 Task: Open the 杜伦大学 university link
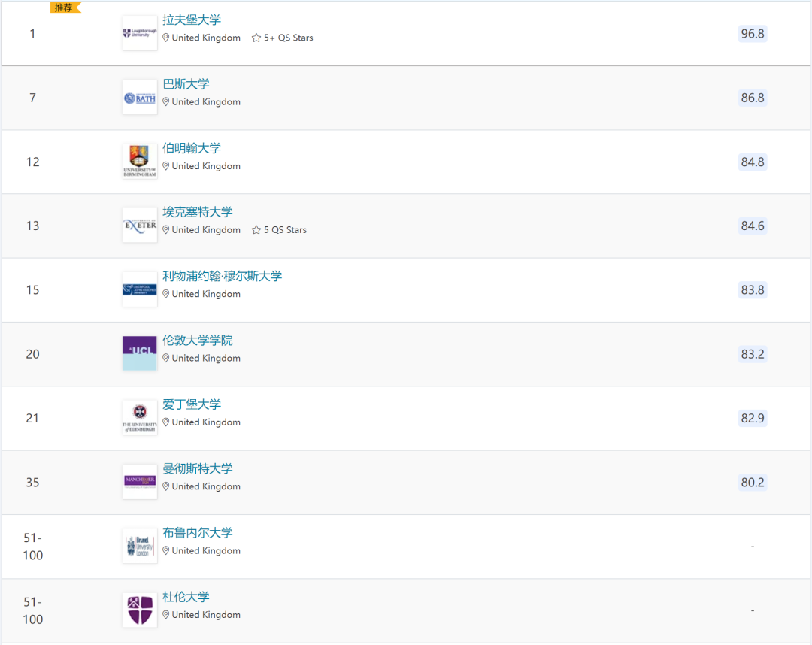pyautogui.click(x=186, y=597)
